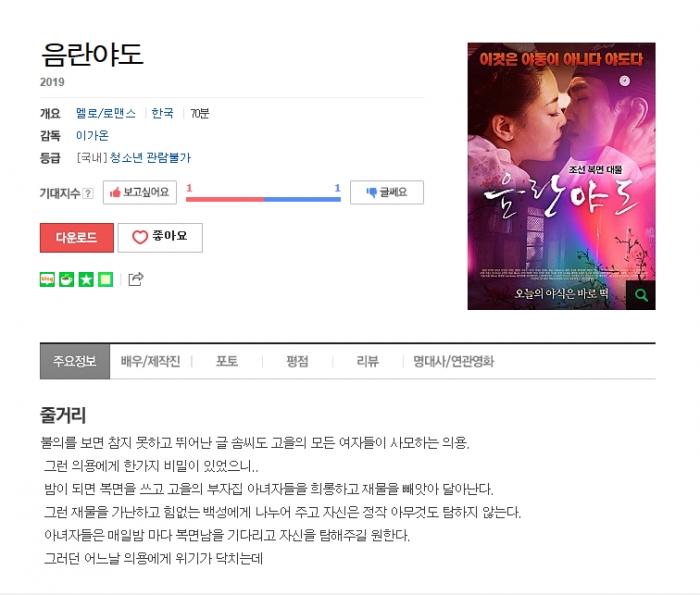This screenshot has height=595, width=700.
Task: Select the 평점 tab
Action: [297, 361]
